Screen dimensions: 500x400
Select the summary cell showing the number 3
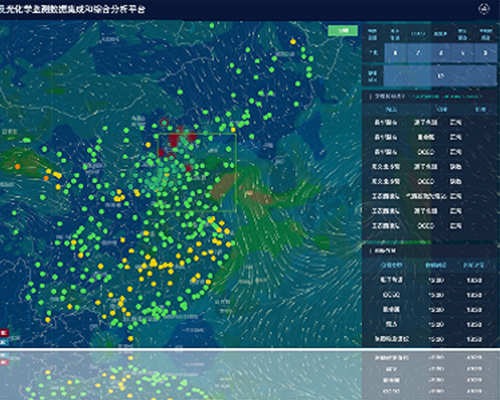485,53
